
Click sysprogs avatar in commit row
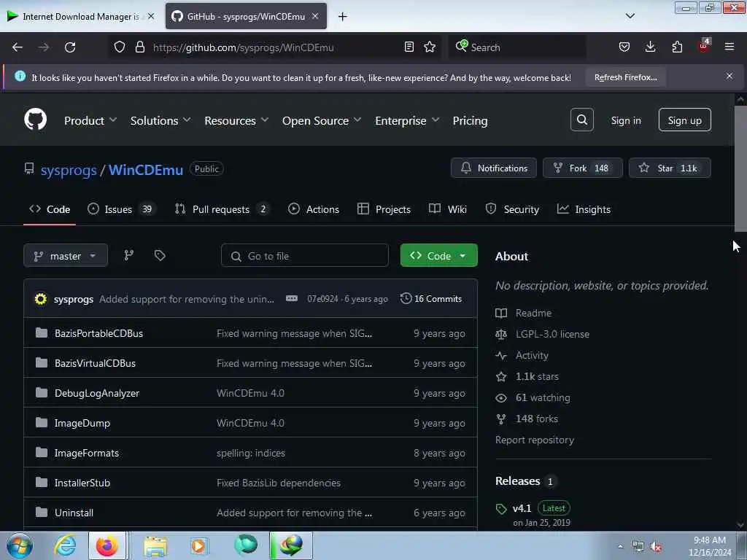pyautogui.click(x=41, y=299)
